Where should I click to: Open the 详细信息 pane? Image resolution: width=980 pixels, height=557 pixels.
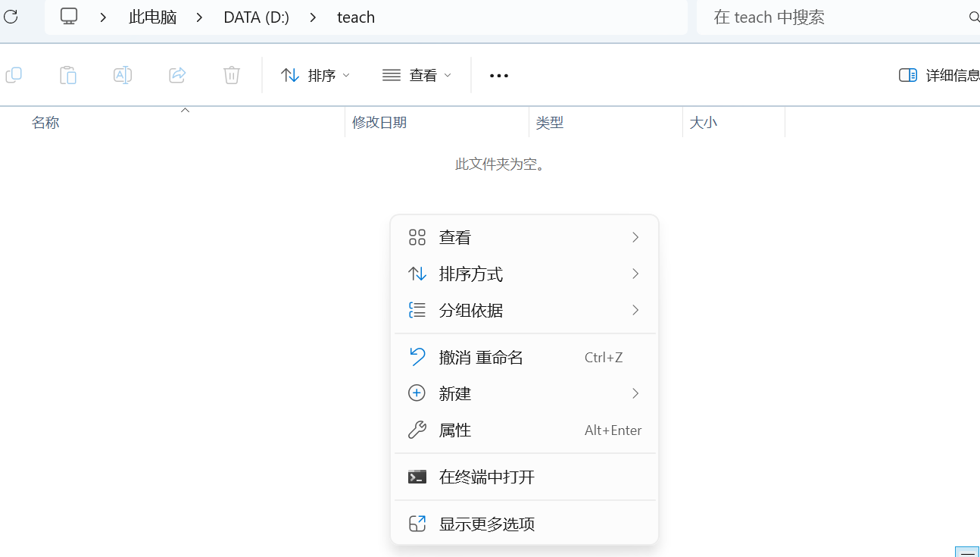939,75
